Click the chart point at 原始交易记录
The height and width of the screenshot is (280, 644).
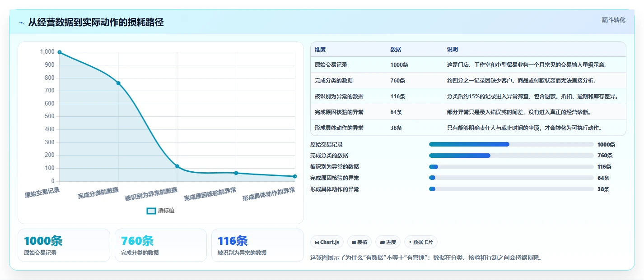(x=60, y=52)
